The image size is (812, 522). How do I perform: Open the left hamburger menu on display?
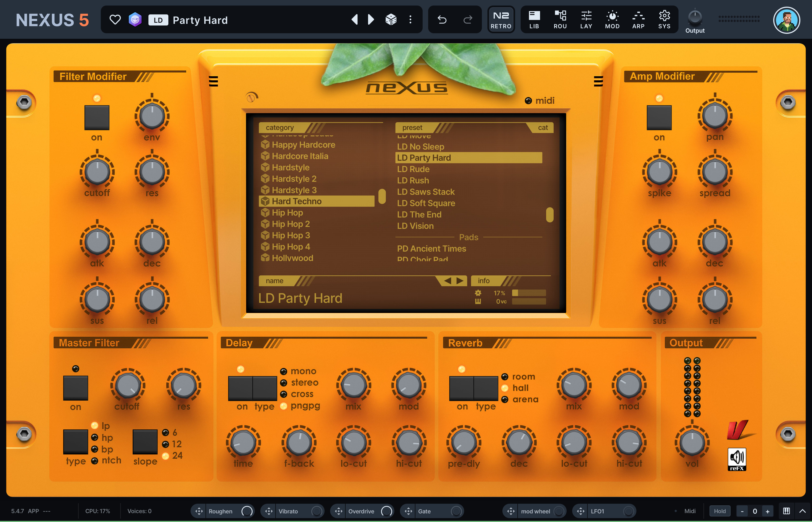pyautogui.click(x=214, y=81)
